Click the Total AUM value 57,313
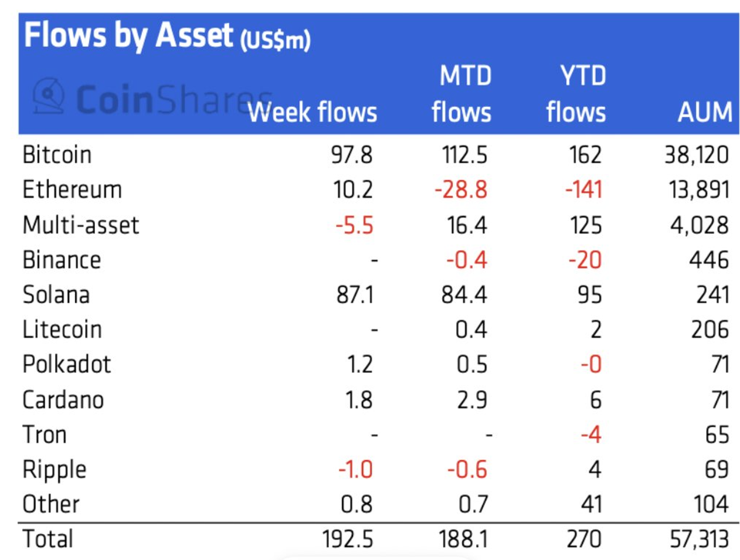740x560 pixels. (699, 539)
